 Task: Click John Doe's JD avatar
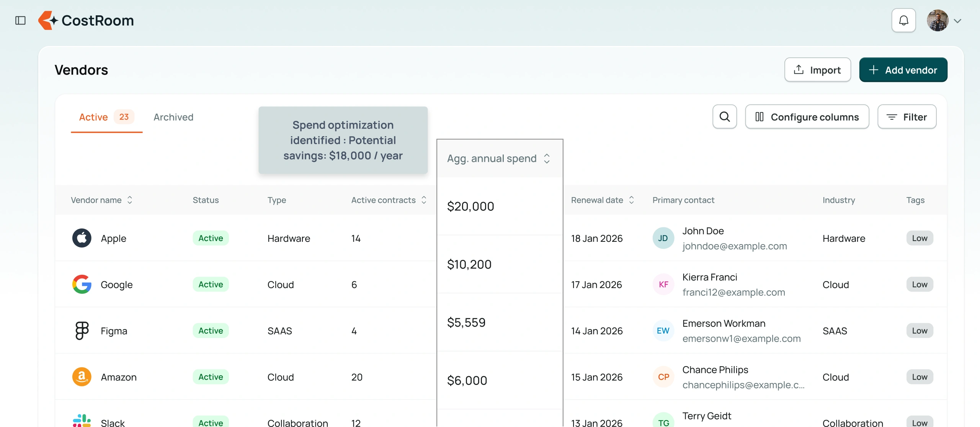[663, 238]
